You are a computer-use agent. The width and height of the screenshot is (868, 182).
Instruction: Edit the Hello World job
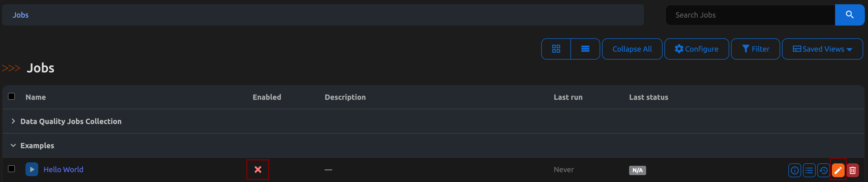click(x=838, y=170)
